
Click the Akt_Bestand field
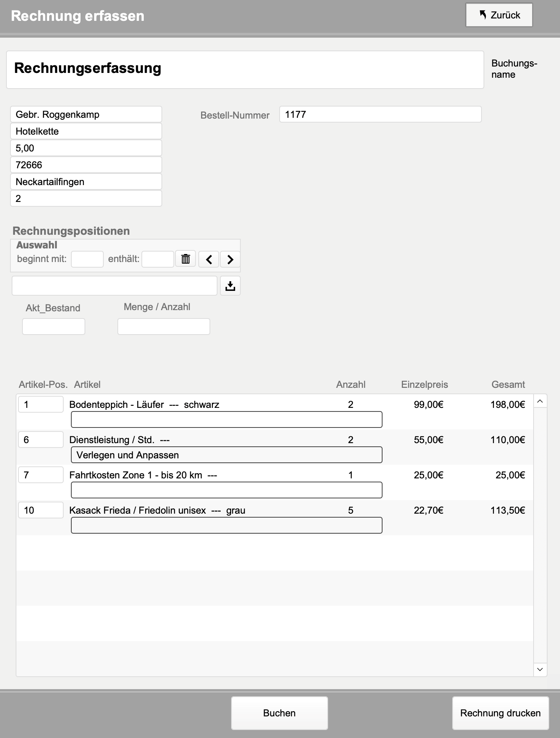tap(54, 327)
